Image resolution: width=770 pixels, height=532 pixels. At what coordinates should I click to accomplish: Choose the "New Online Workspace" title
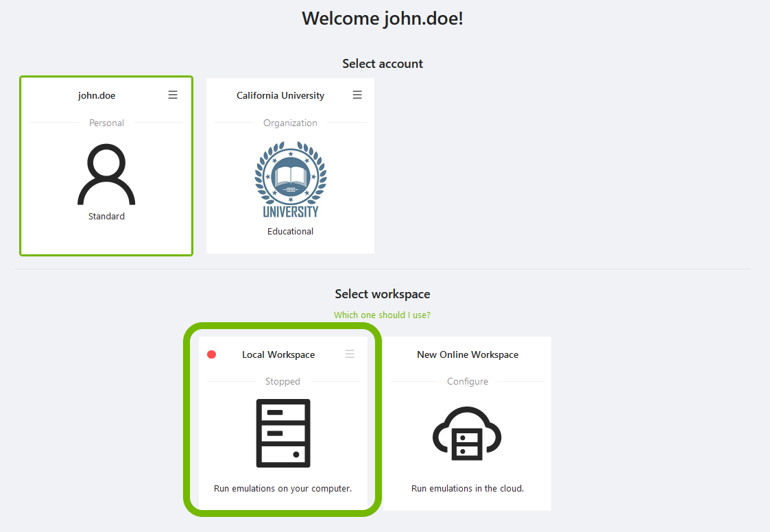[x=468, y=354]
